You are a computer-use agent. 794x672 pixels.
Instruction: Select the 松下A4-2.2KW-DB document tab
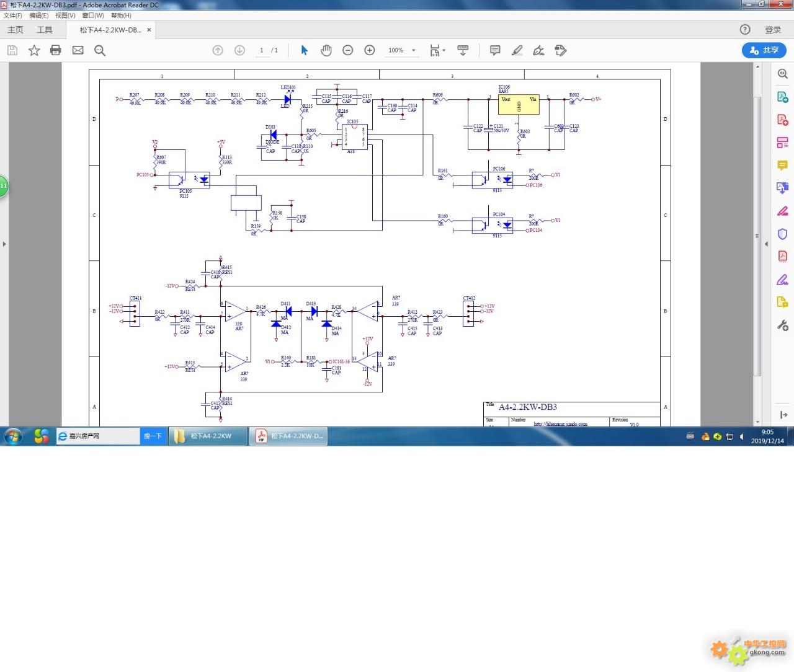(x=110, y=30)
